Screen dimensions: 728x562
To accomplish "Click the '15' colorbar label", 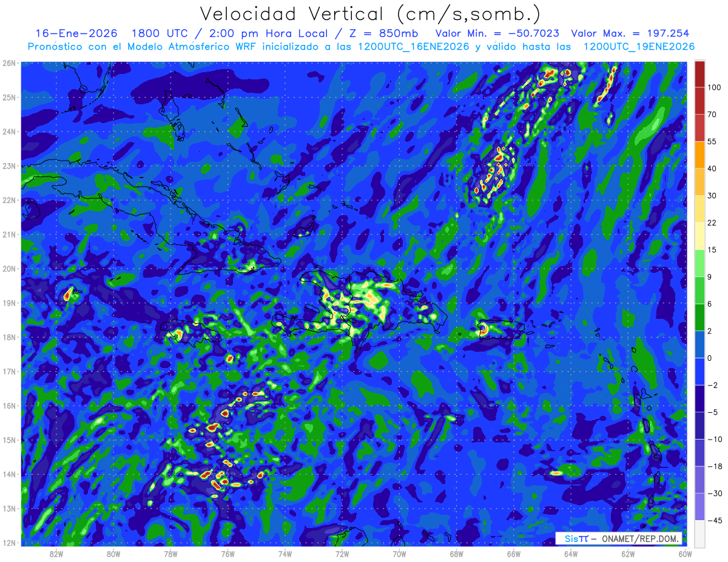I will click(712, 249).
